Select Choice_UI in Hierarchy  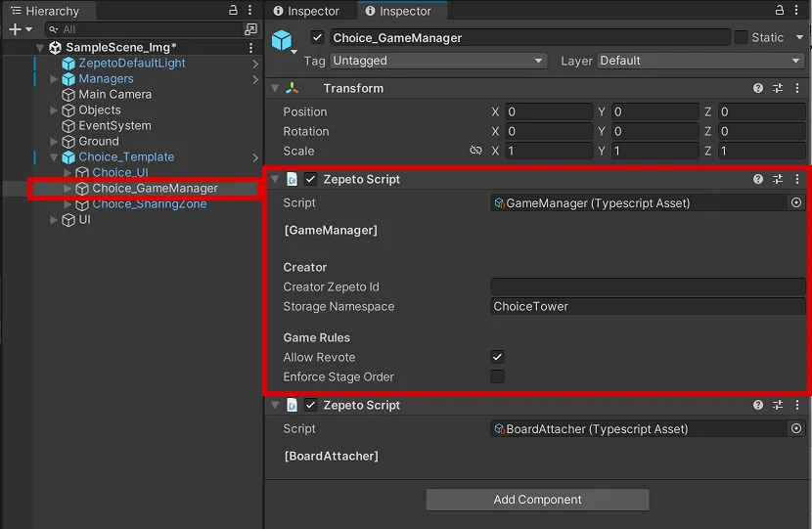pyautogui.click(x=120, y=172)
